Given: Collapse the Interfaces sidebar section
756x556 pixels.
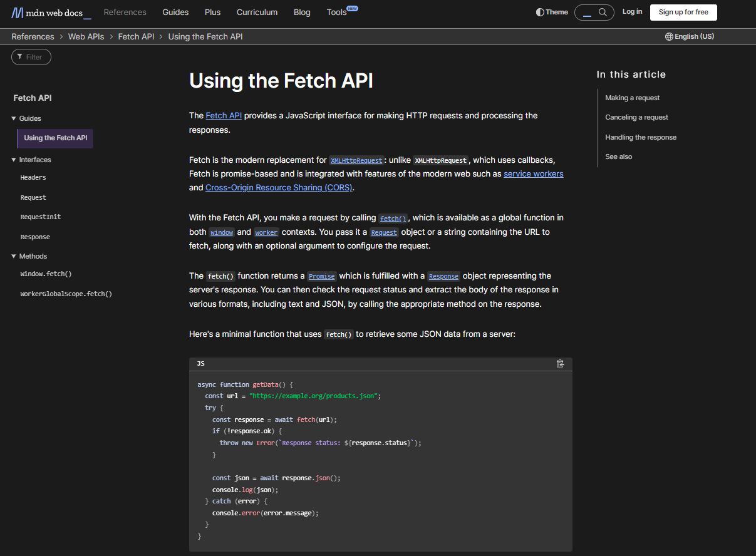Looking at the screenshot, I should 31,160.
